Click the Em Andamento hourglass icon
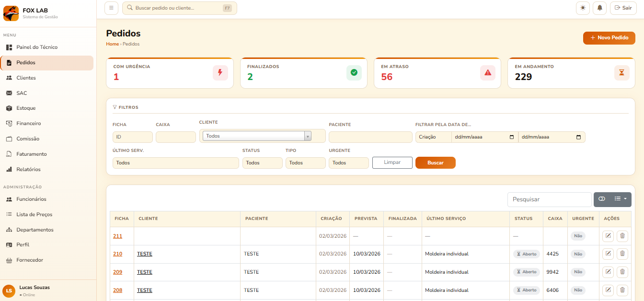Image resolution: width=644 pixels, height=301 pixels. 621,73
